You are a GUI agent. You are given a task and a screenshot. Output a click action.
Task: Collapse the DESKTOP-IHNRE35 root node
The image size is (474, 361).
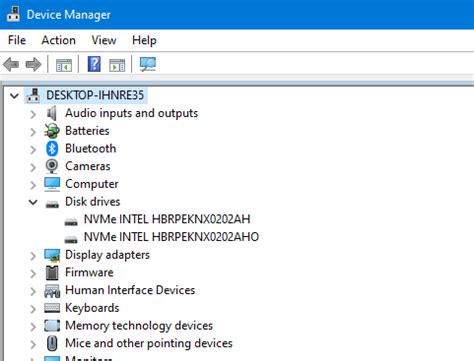[x=14, y=96]
